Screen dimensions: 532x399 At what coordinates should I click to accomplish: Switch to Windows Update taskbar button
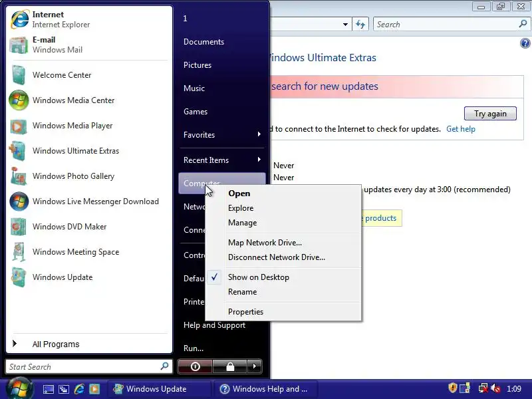[x=159, y=389]
